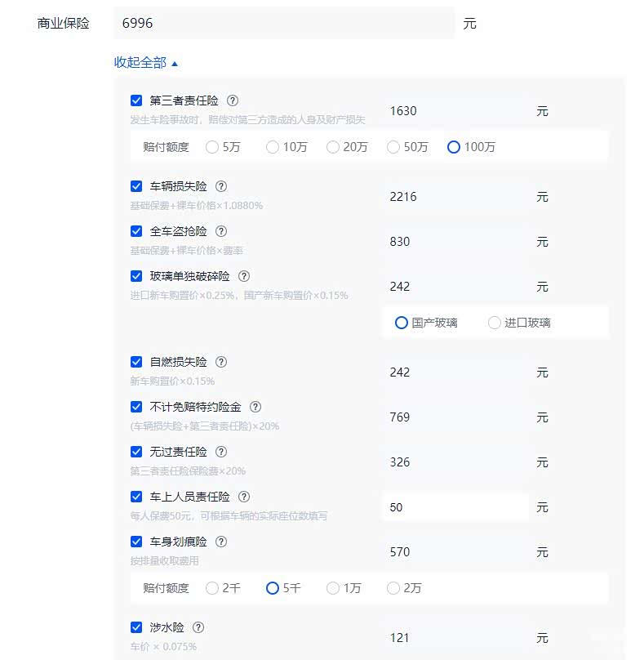Show info for 不计免赔特约险金
Viewport: 644px width, 660px height.
255,407
